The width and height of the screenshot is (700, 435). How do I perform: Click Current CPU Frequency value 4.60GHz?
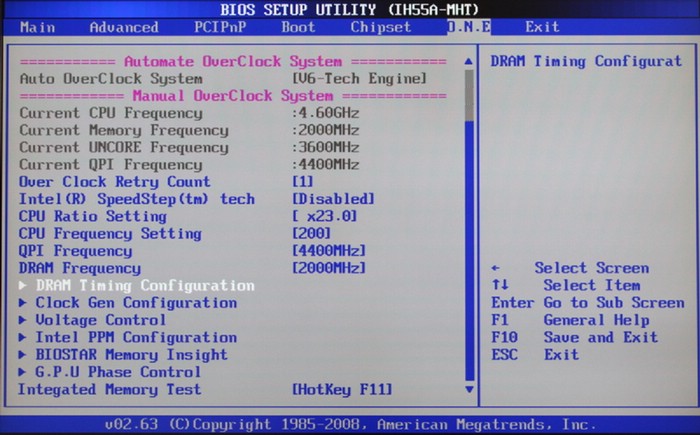(x=325, y=113)
